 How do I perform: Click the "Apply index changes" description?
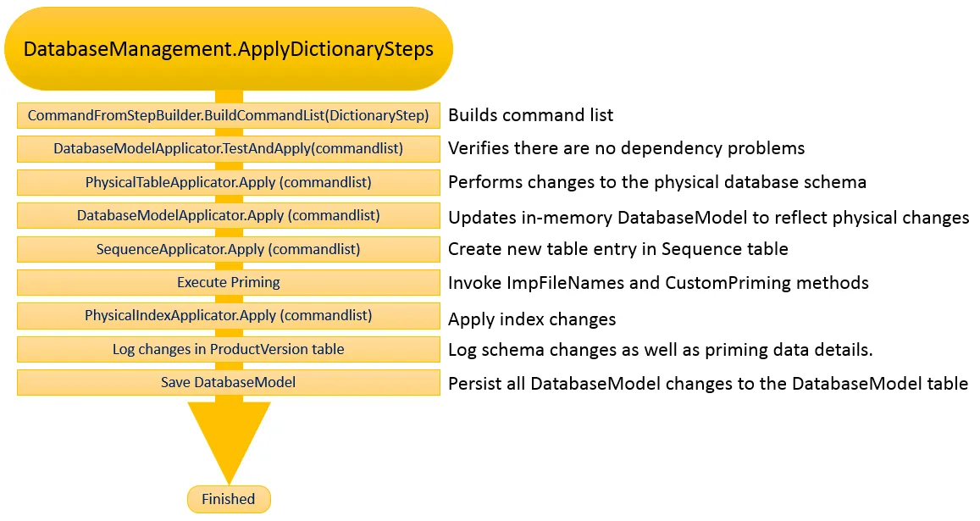(x=532, y=319)
